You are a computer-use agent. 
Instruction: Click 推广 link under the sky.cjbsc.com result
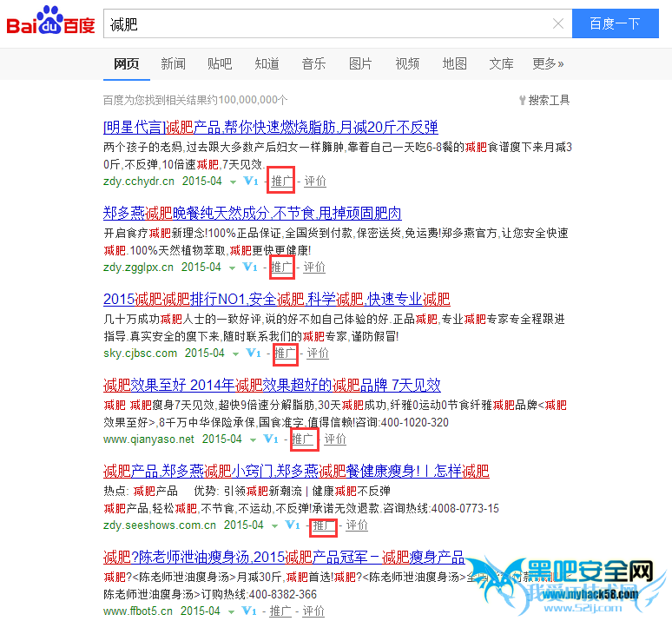coord(285,353)
